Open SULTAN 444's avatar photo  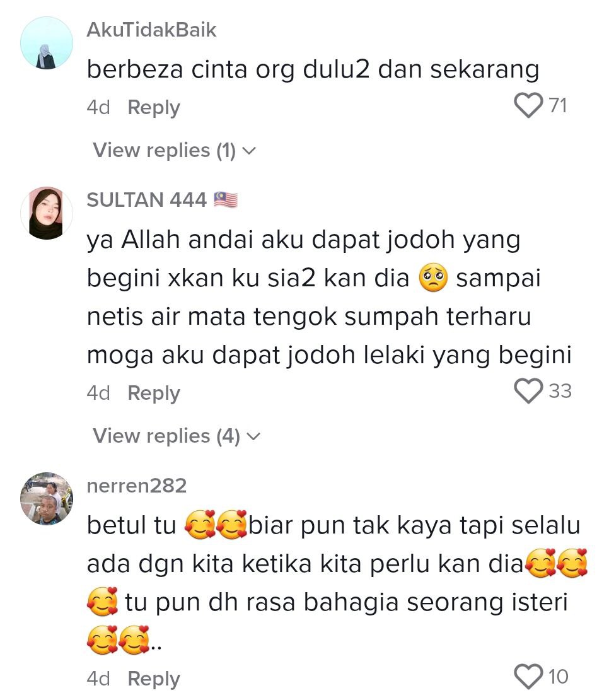tap(47, 213)
